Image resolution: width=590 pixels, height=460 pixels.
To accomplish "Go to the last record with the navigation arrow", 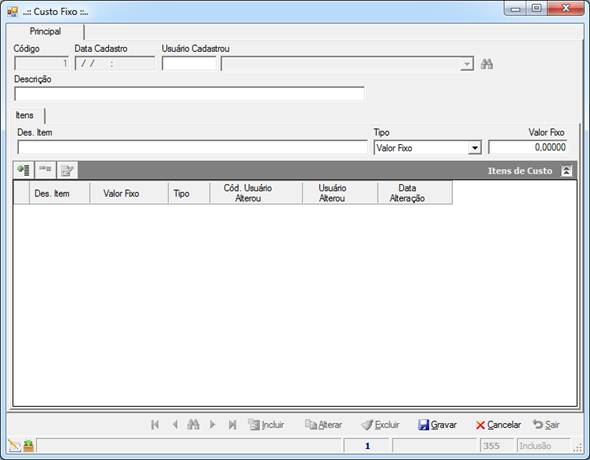I will [233, 425].
